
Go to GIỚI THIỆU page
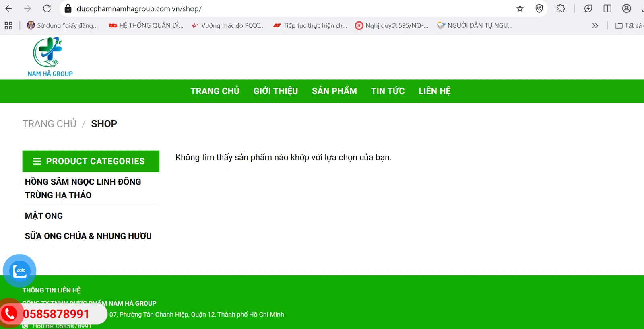click(275, 91)
